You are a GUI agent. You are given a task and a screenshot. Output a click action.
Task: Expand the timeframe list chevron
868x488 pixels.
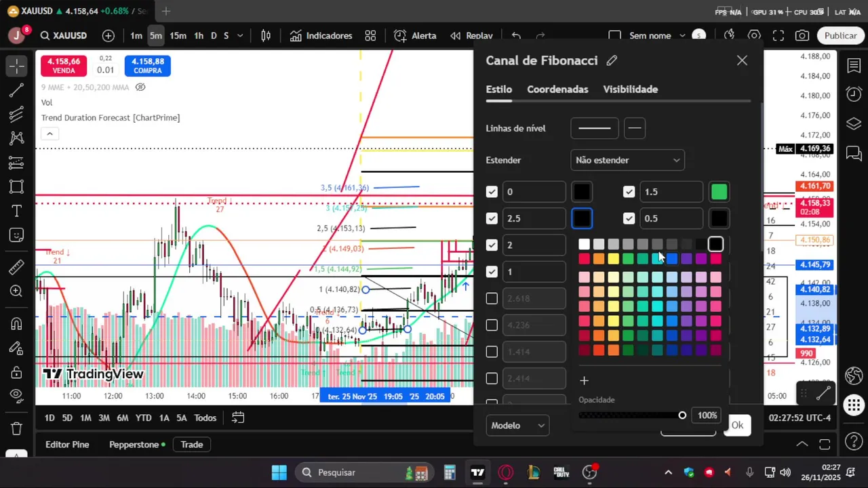click(240, 35)
